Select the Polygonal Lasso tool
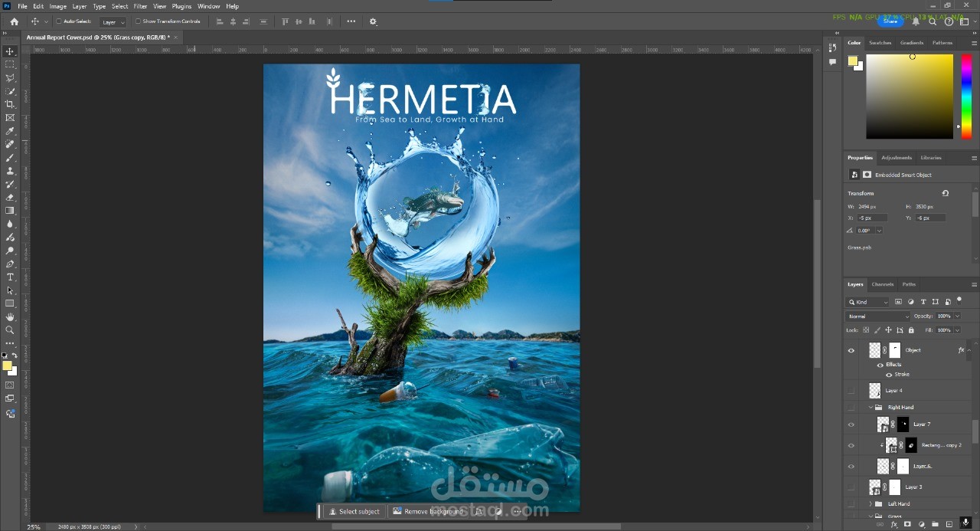 pyautogui.click(x=10, y=78)
